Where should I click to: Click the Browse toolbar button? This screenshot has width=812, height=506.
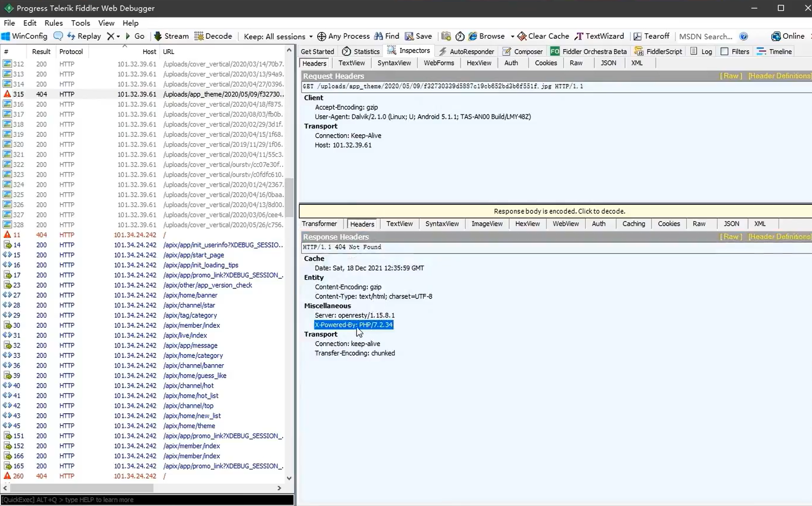pyautogui.click(x=487, y=36)
